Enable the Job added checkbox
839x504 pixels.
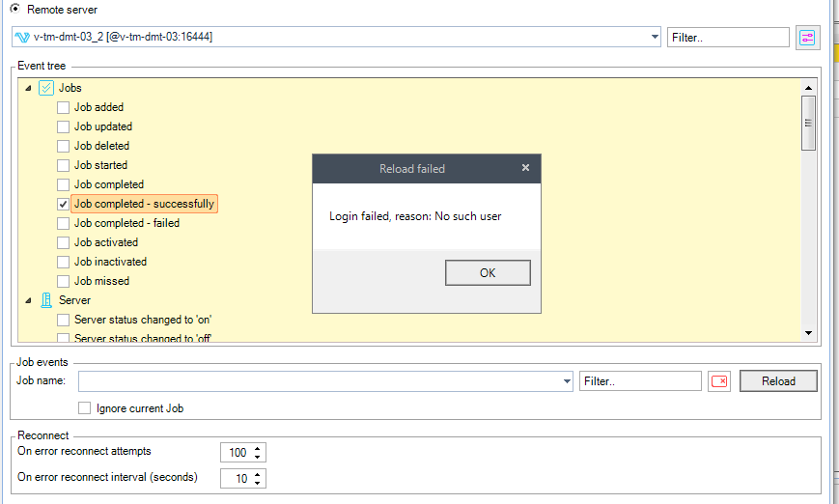coord(64,107)
